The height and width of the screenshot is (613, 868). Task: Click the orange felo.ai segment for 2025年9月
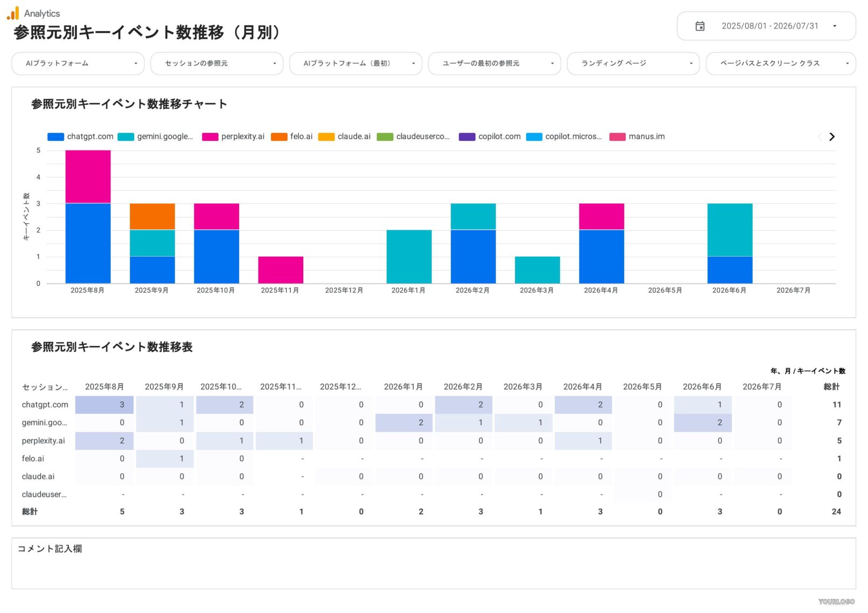point(152,216)
